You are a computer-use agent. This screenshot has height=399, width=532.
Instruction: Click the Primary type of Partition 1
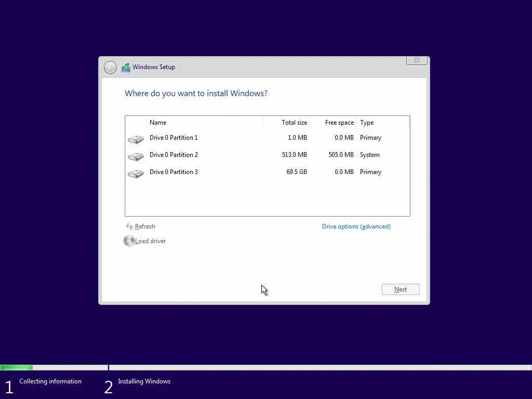[371, 138]
